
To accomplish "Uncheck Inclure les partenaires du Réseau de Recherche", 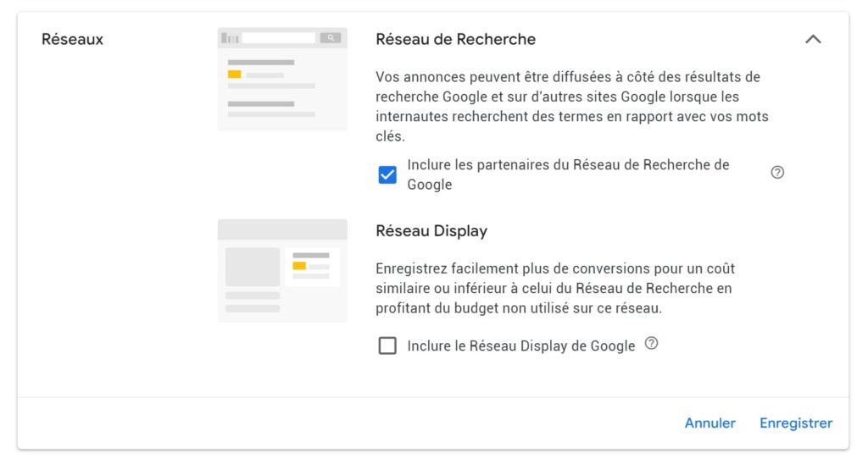I will coord(387,174).
